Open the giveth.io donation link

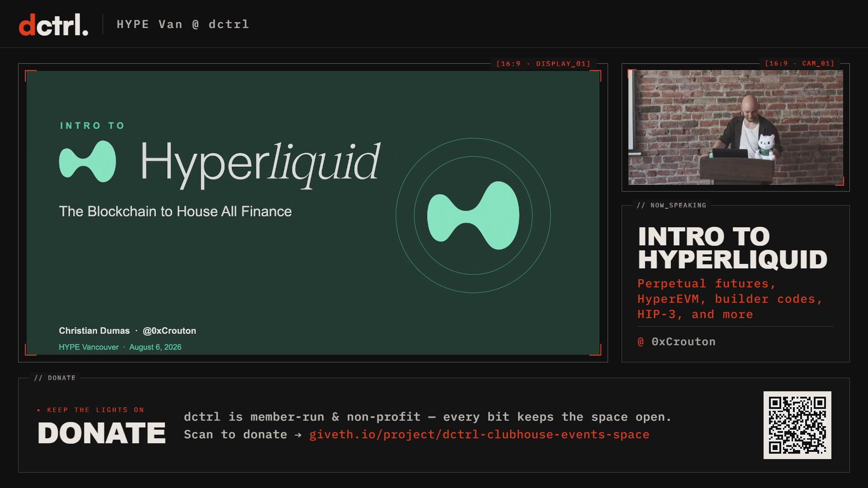pos(479,434)
